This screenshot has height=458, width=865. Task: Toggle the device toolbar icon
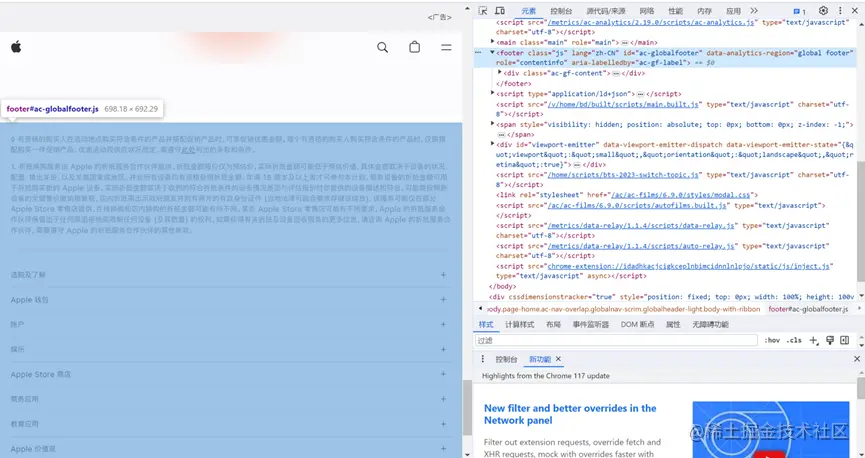click(500, 10)
